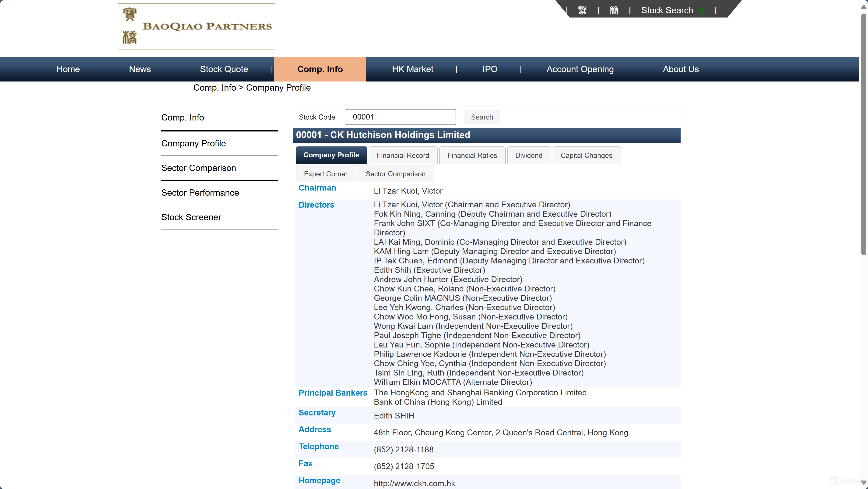Open the Stock Quote section
Image resolution: width=868 pixels, height=489 pixels.
224,69
